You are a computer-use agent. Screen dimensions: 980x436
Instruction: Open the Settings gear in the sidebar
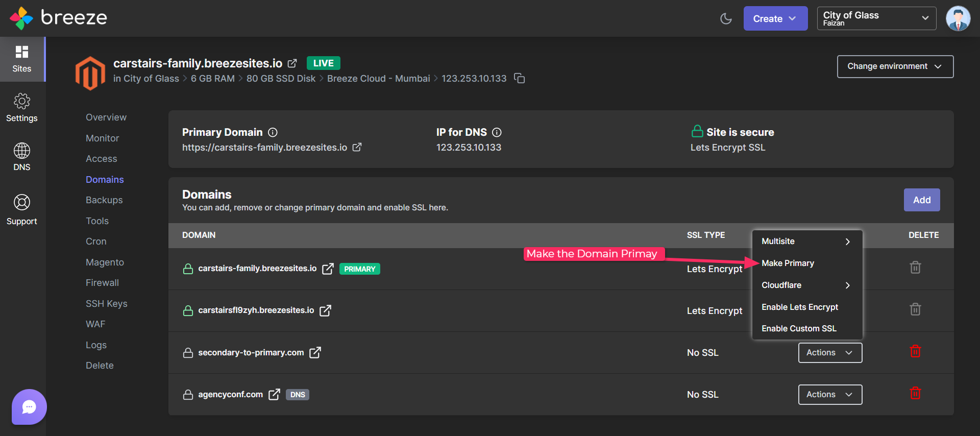[x=22, y=108]
